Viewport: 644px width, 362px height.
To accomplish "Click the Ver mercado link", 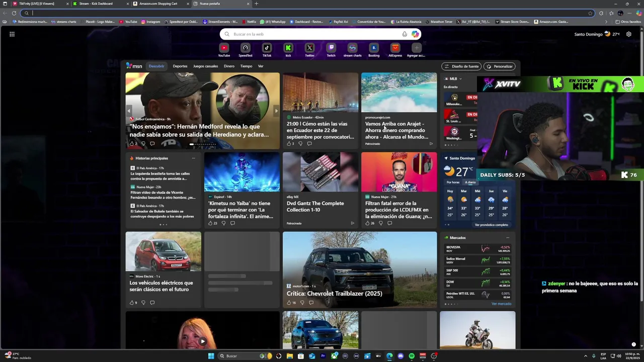I will point(501,304).
